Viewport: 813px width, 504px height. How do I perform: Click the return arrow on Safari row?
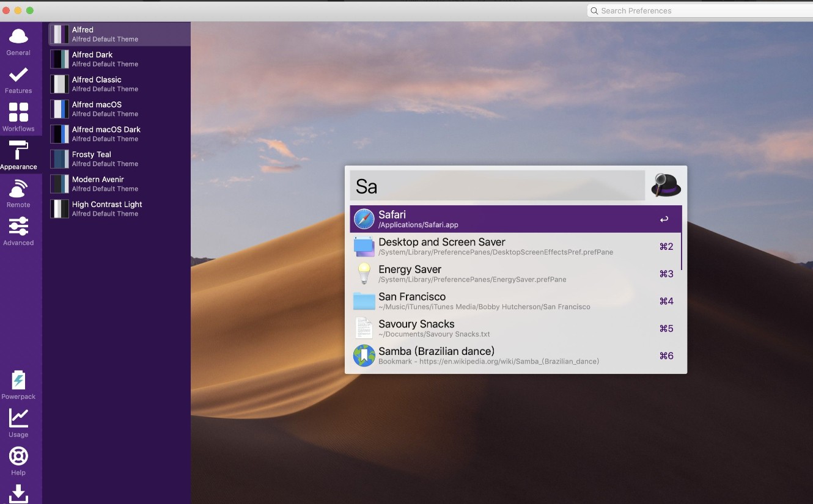coord(664,219)
